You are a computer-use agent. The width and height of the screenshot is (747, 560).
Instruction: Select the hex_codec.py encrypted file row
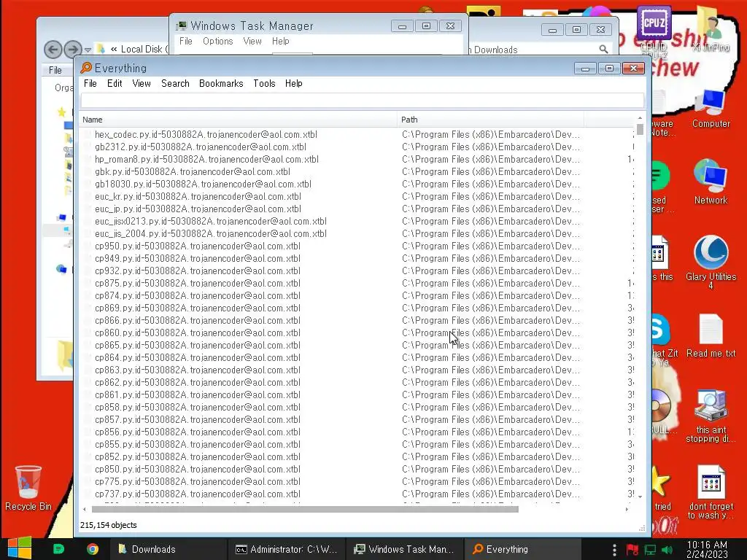pos(357,134)
